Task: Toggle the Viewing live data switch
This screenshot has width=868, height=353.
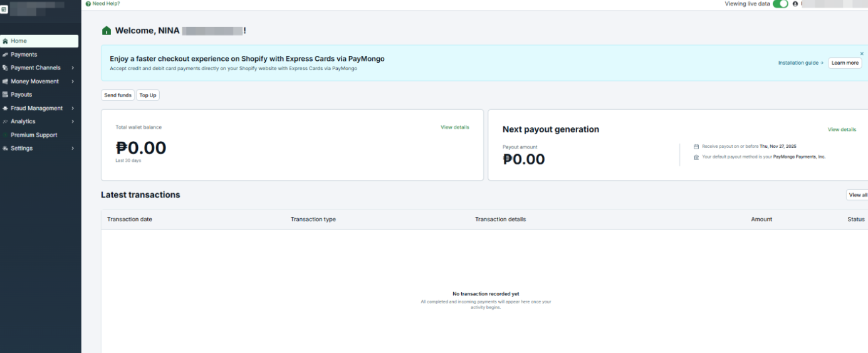Action: (x=780, y=4)
